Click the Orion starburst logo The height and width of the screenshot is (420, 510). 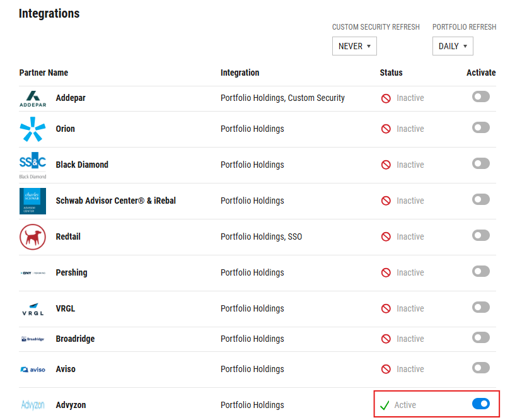[33, 129]
